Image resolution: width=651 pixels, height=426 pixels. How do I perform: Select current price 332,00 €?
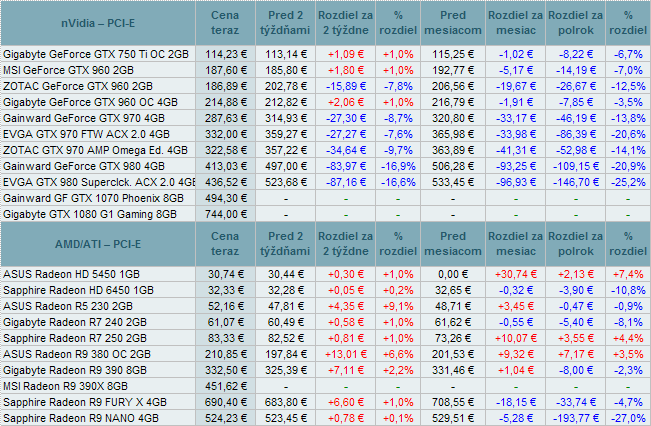click(x=226, y=134)
